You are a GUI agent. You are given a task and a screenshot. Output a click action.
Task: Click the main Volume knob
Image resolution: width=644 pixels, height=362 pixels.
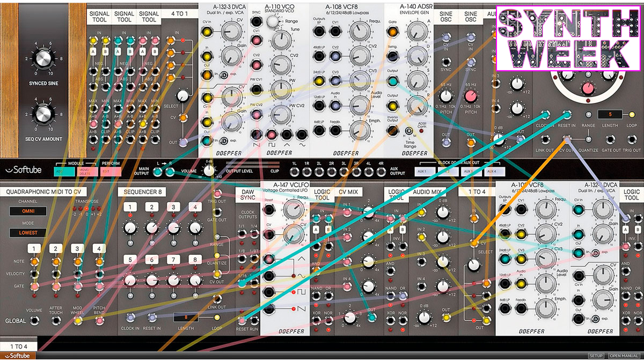210,172
